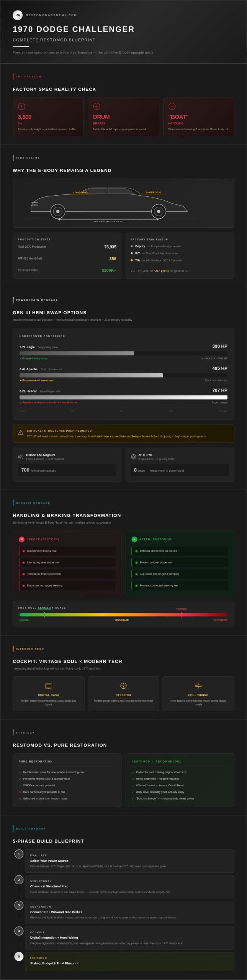Click the red X beside Rare parts nearly impossible
This screenshot has height=980, width=247.
(20, 792)
